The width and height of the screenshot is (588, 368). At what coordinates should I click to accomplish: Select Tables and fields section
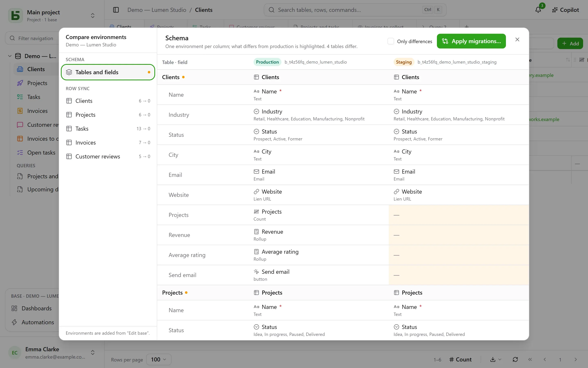(108, 72)
